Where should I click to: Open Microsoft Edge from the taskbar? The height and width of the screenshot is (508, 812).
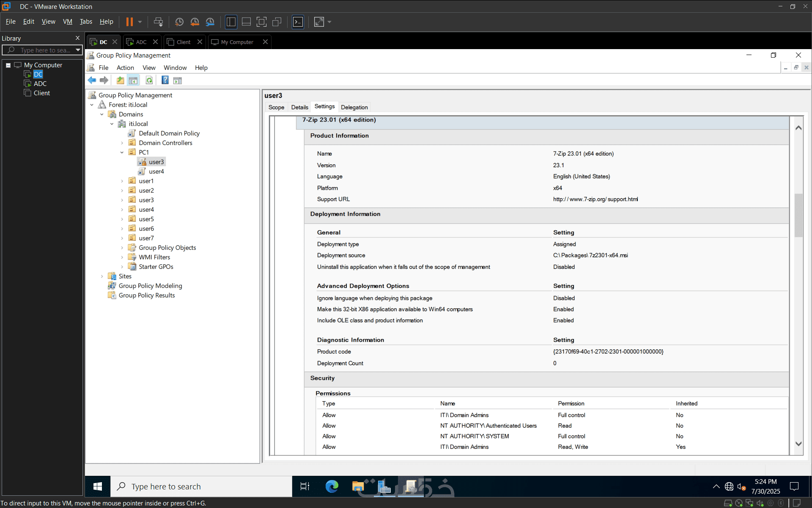(x=332, y=486)
